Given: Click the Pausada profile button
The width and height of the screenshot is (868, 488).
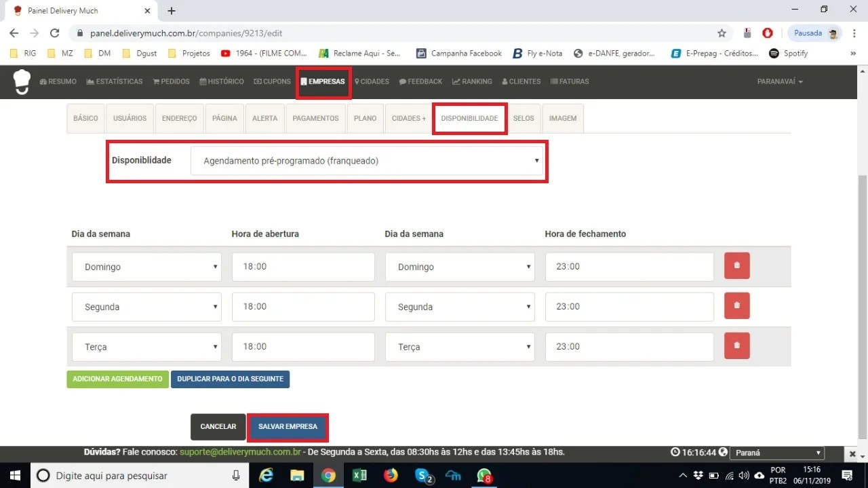Looking at the screenshot, I should tap(814, 33).
